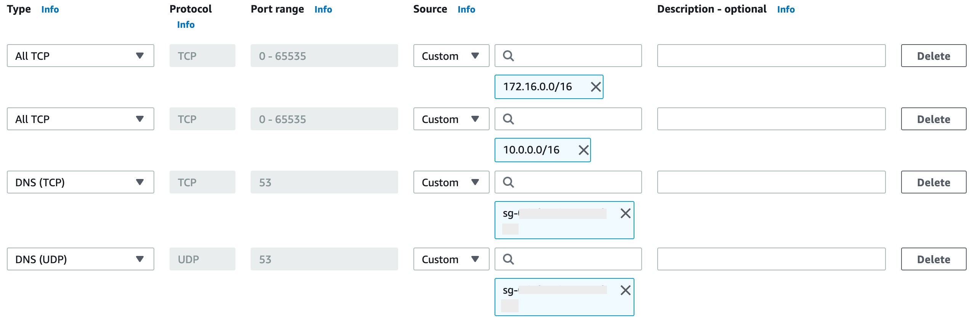Click search icon in first rule's source field

coord(508,56)
